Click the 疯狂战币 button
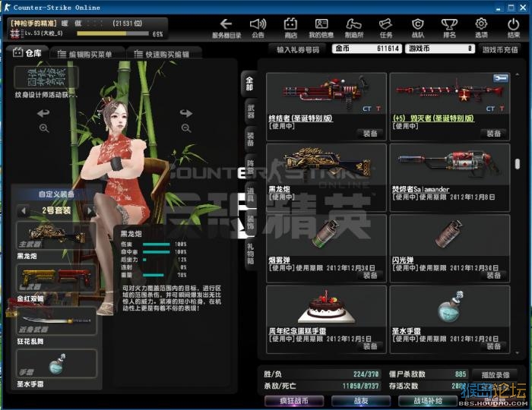Image resolution: width=532 pixels, height=410 pixels. [294, 401]
